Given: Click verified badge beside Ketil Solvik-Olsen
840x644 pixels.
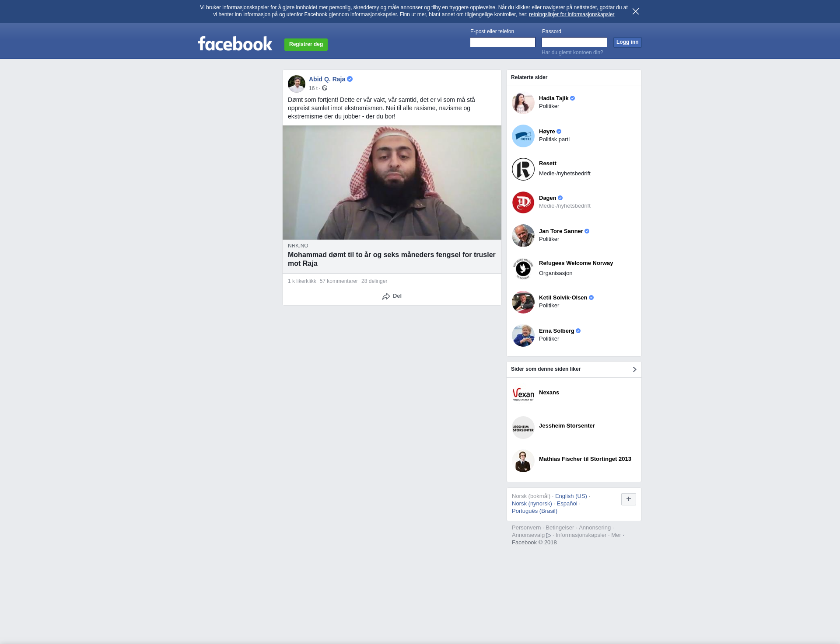Looking at the screenshot, I should click(x=591, y=298).
